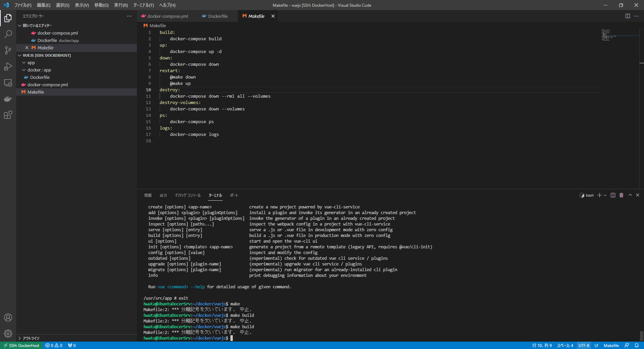Switch to the Debug Console panel tab

tap(188, 195)
